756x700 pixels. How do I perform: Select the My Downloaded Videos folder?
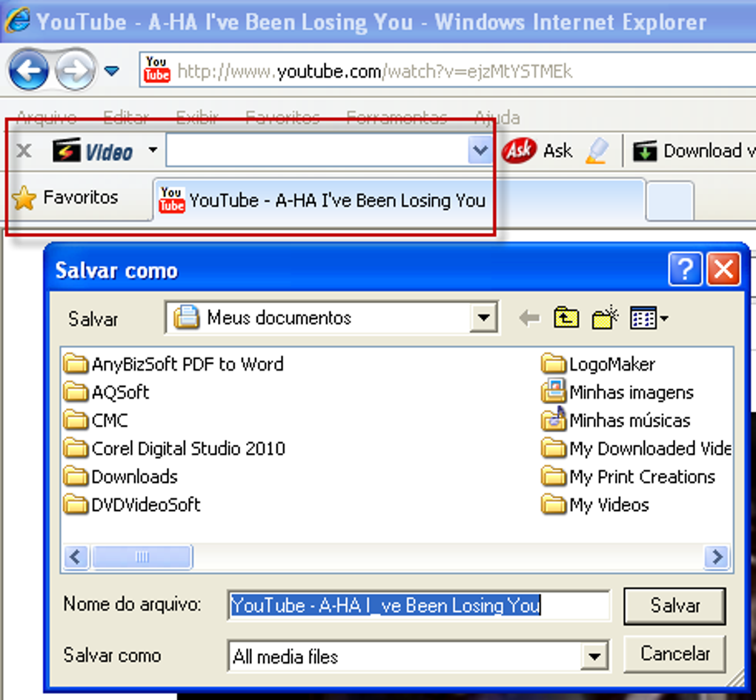(x=637, y=449)
